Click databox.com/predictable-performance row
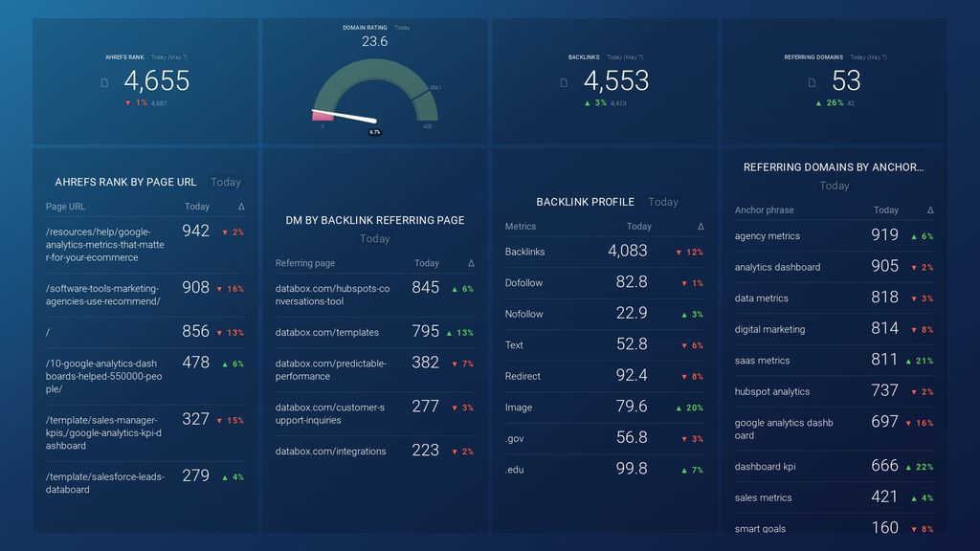This screenshot has width=980, height=551. pyautogui.click(x=375, y=369)
